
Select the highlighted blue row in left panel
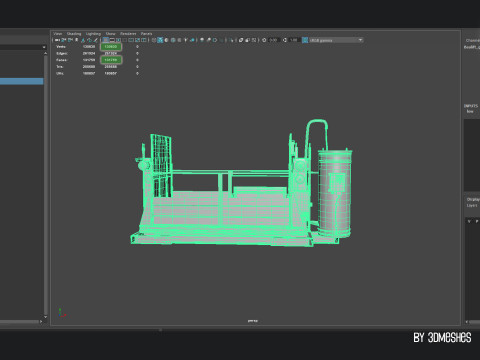point(22,81)
